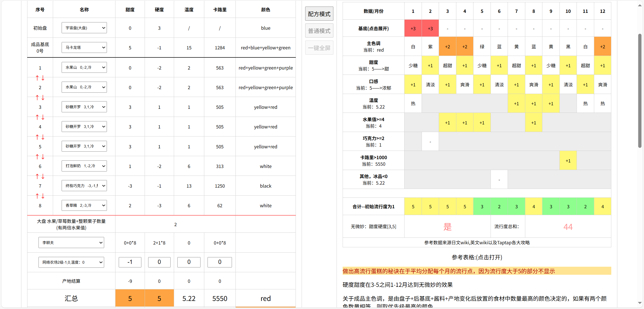The width and height of the screenshot is (644, 309).
Task: Click the down arrow between rows 5 and 6
Action: (43, 157)
